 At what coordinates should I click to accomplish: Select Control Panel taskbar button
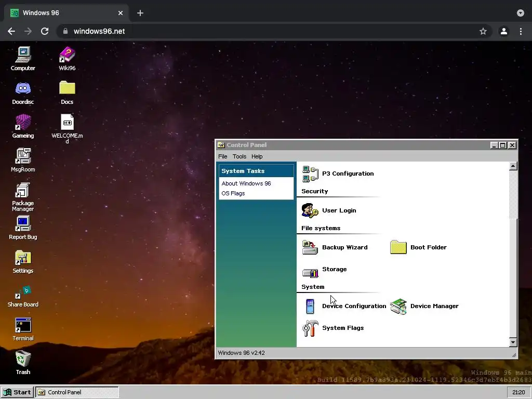pos(77,392)
